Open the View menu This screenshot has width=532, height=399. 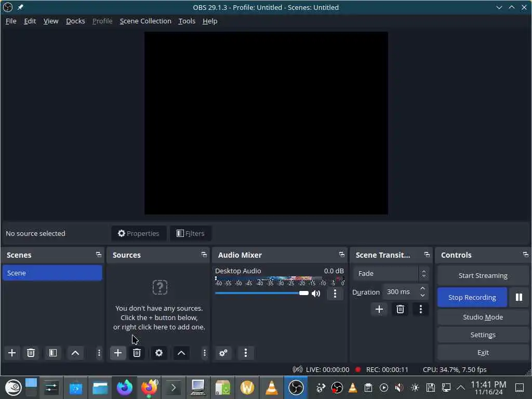point(51,21)
